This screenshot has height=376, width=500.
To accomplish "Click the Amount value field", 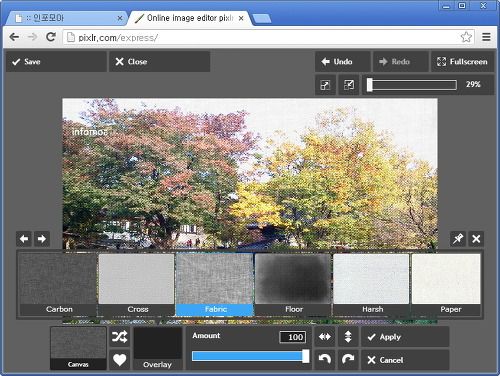I will pos(293,337).
